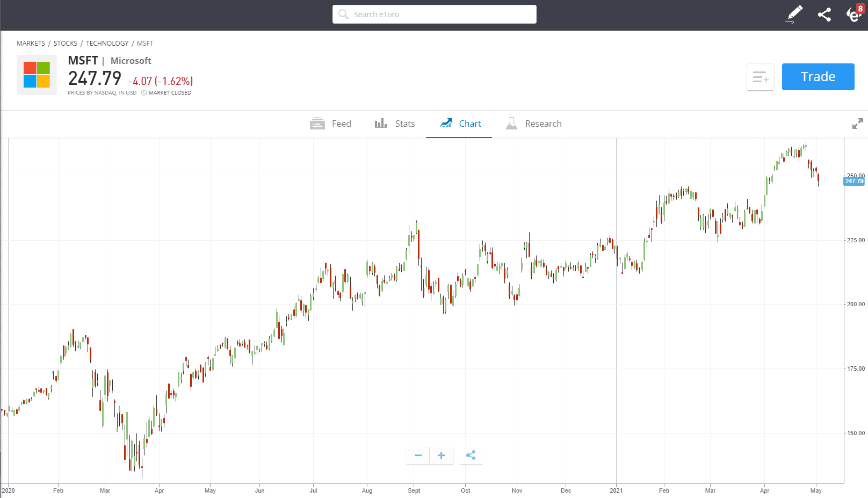Share the chart via share button
Screen dimensions: 868x498
coord(471,456)
